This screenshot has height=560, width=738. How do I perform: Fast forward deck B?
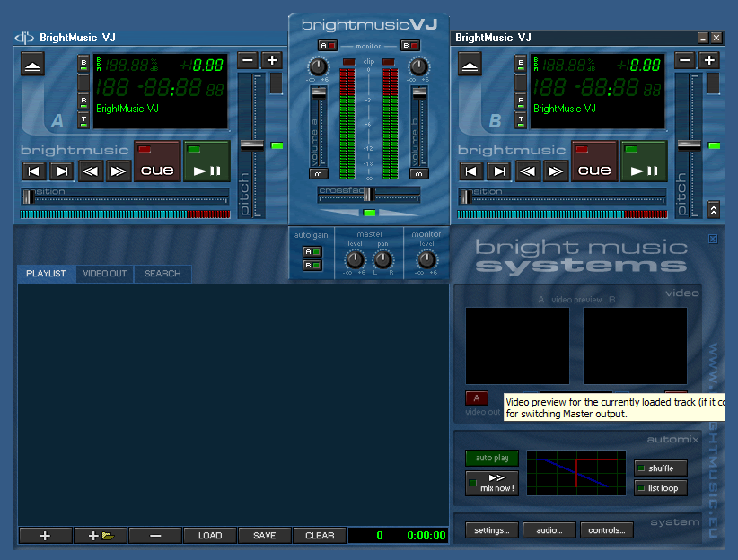556,171
